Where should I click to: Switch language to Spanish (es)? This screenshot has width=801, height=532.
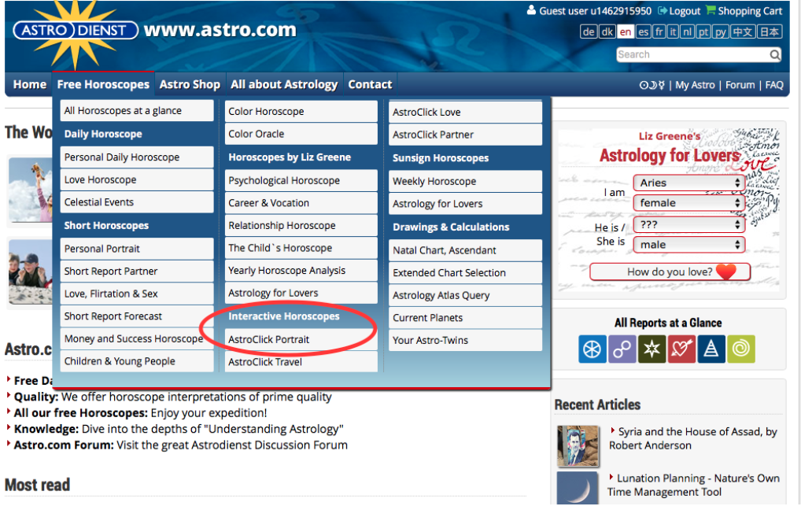pyautogui.click(x=644, y=31)
